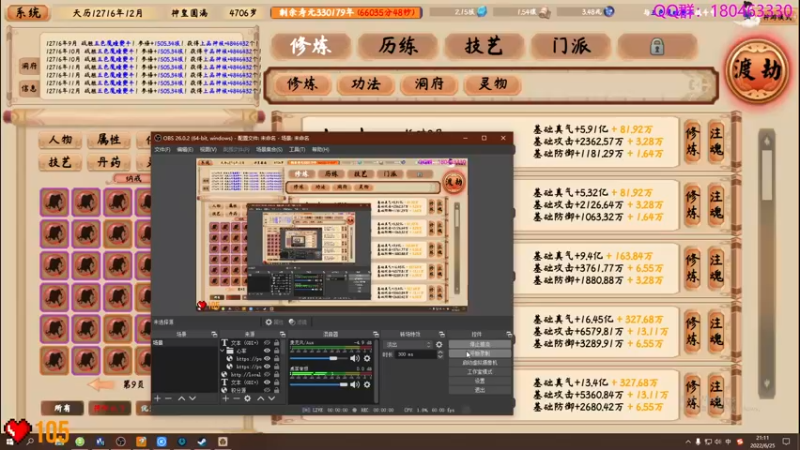Screen dimensions: 800x450
Task: Open mic/Aux audio settings gear
Action: [x=367, y=358]
